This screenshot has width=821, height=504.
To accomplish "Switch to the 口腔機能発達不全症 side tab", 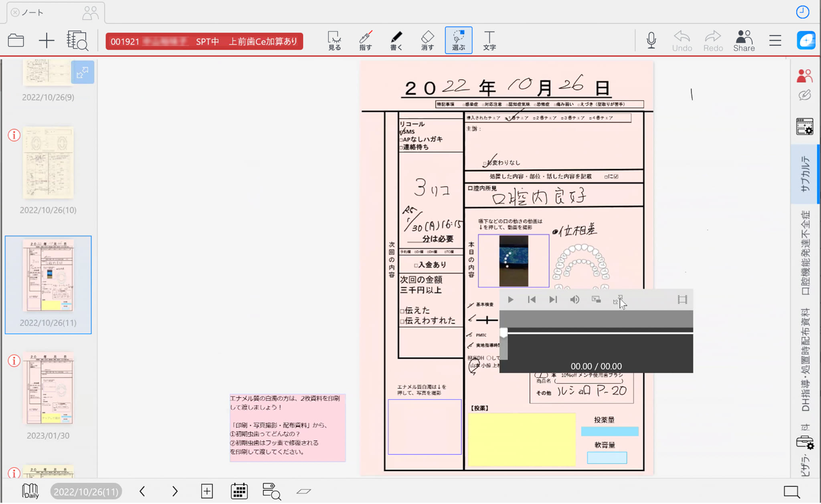I will [x=805, y=253].
